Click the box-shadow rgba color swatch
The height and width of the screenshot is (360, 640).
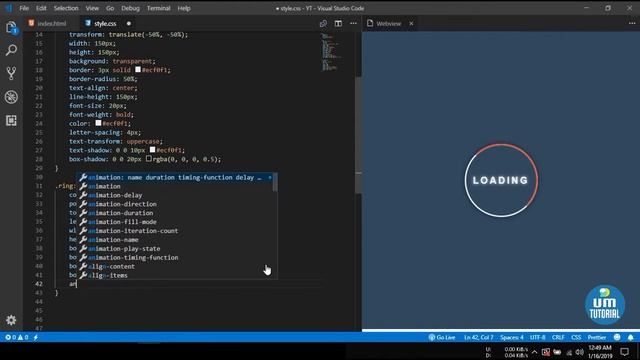tap(149, 159)
